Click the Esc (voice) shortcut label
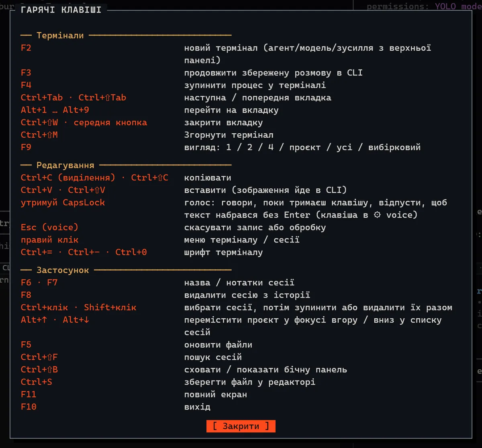 click(x=50, y=227)
